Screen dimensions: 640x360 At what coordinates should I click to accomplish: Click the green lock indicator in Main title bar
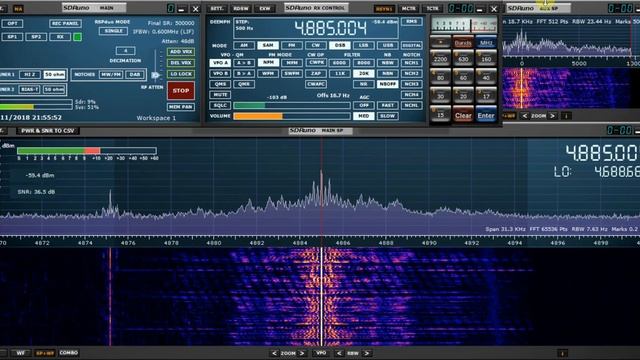click(x=171, y=8)
